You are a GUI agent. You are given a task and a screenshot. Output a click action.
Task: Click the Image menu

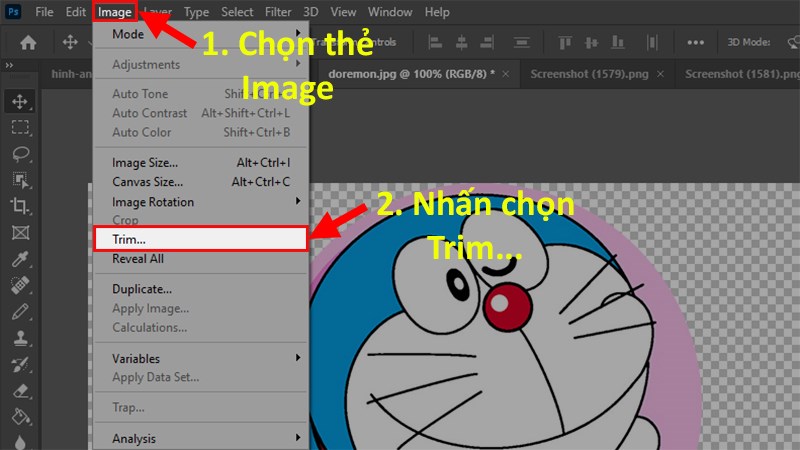pyautogui.click(x=115, y=12)
